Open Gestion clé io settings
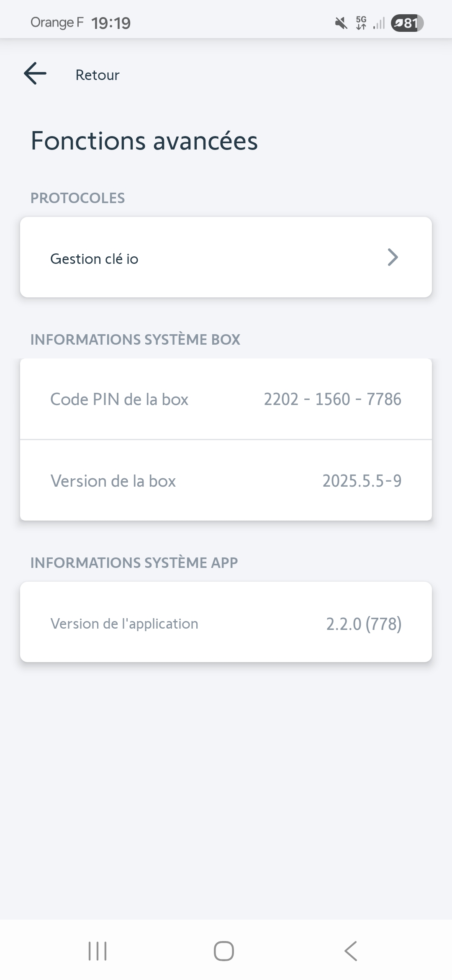Image resolution: width=452 pixels, height=980 pixels. click(94, 259)
